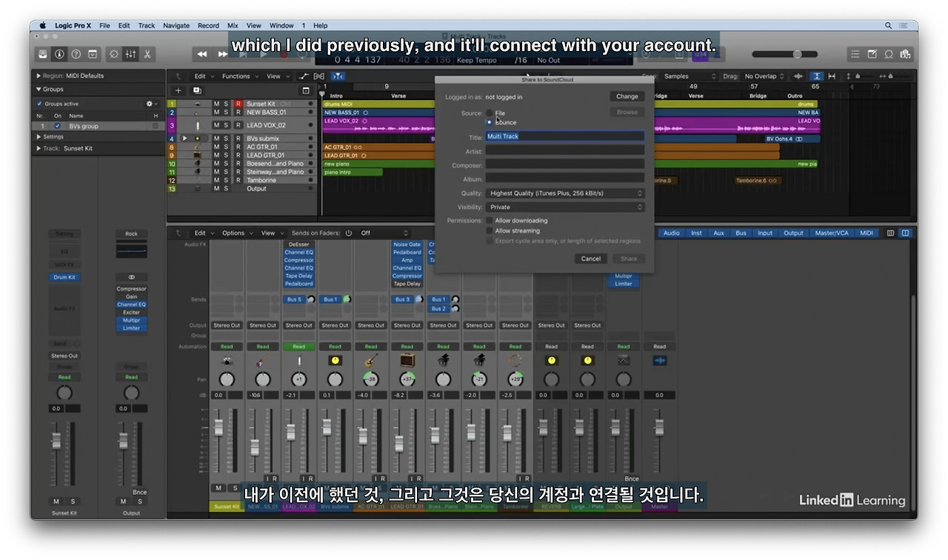Screen dimensions: 948x560
Task: Click the blue waveform Master strip icon
Action: tap(659, 361)
